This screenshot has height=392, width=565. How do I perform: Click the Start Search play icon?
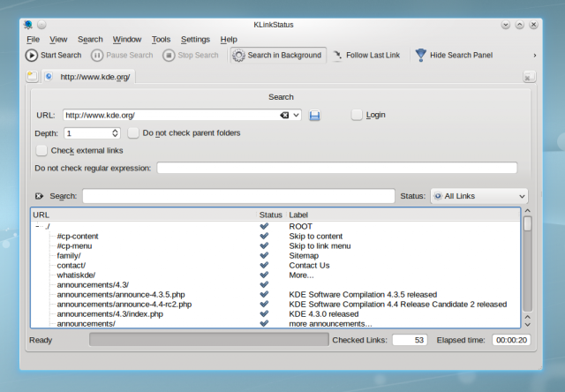coord(32,56)
